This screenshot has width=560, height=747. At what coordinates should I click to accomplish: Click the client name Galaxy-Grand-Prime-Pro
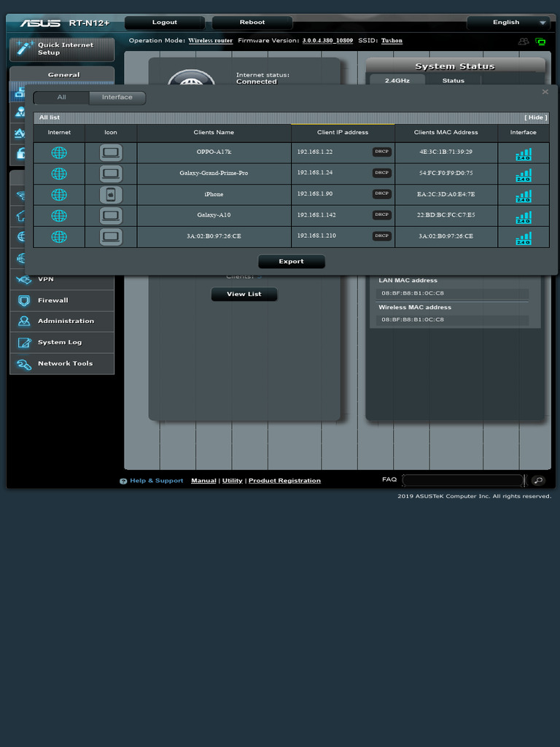214,173
